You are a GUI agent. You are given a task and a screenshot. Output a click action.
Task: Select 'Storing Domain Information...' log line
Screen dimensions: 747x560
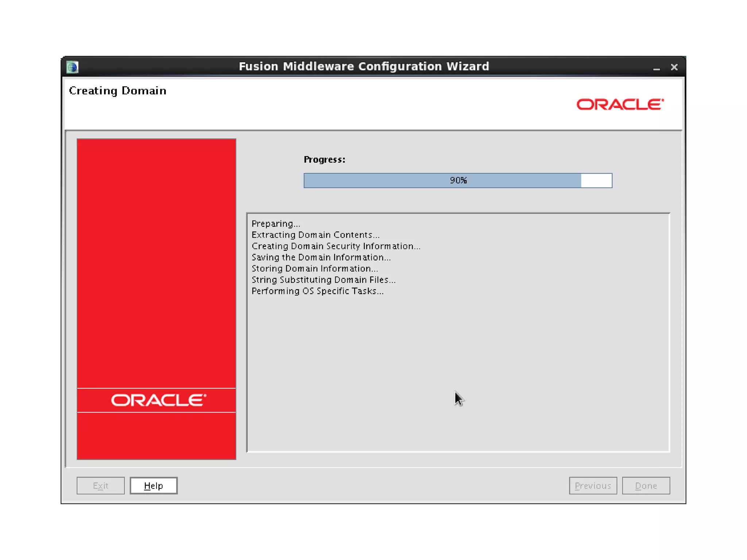pyautogui.click(x=315, y=269)
